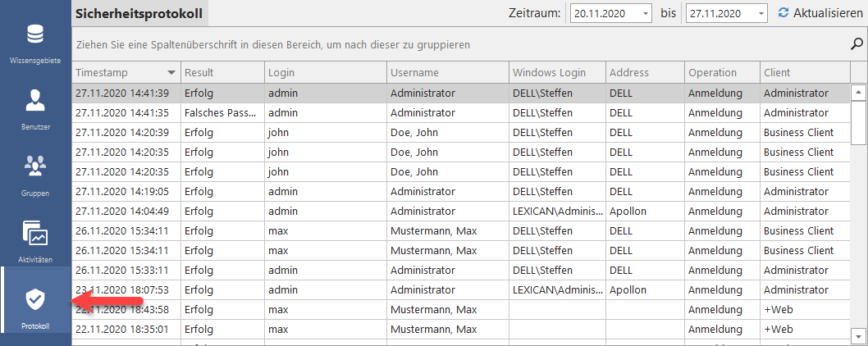Open the Gruppen groups icon
Screen dimensions: 868x346
35,166
